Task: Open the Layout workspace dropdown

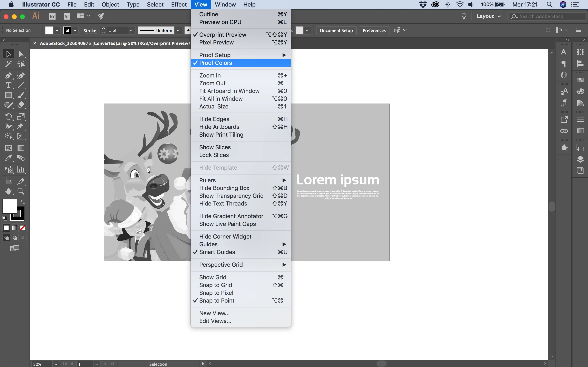Action: click(489, 16)
